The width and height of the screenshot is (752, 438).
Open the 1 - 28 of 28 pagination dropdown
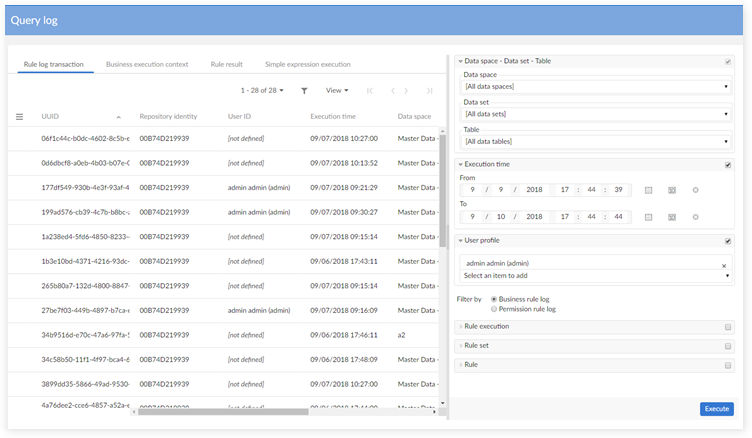[262, 90]
